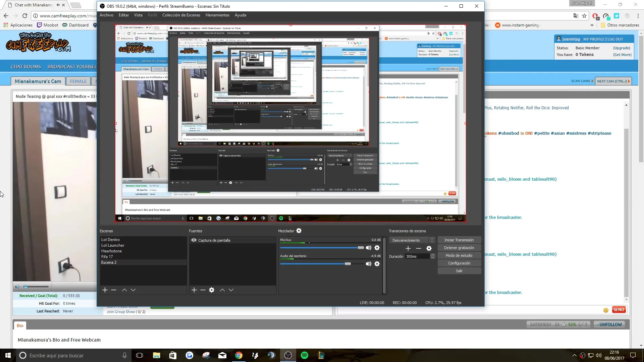Screen dimensions: 644x362
Task: Adjust Audio del escritorio volume slider
Action: click(x=348, y=264)
